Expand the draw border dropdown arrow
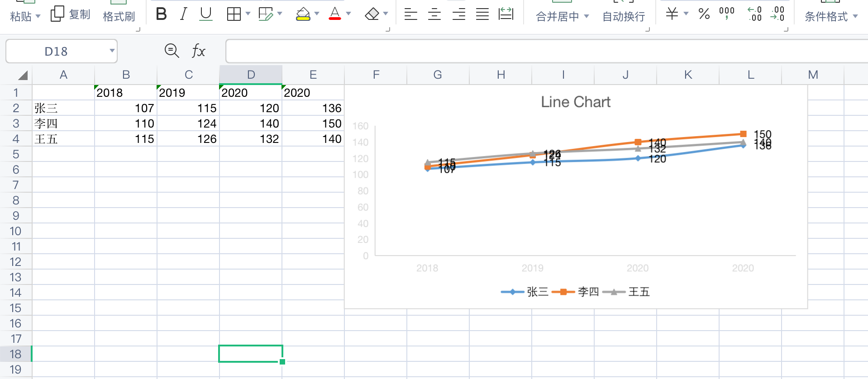 280,14
